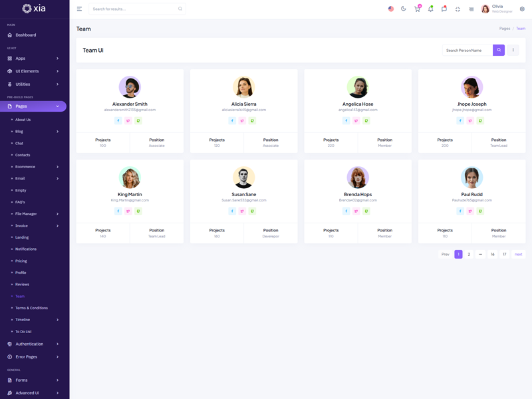
Task: Click the notifications bell icon
Action: [430, 9]
